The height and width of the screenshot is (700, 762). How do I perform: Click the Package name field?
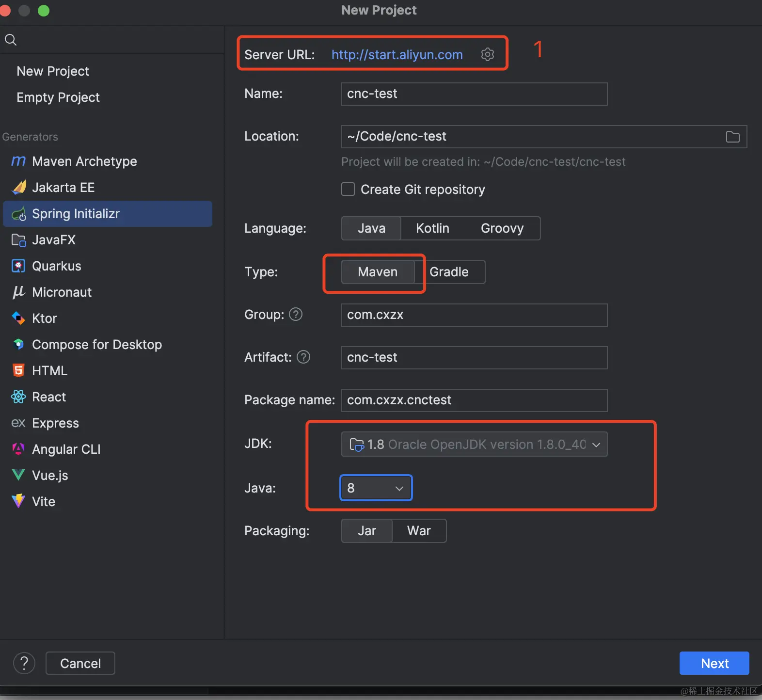click(474, 400)
